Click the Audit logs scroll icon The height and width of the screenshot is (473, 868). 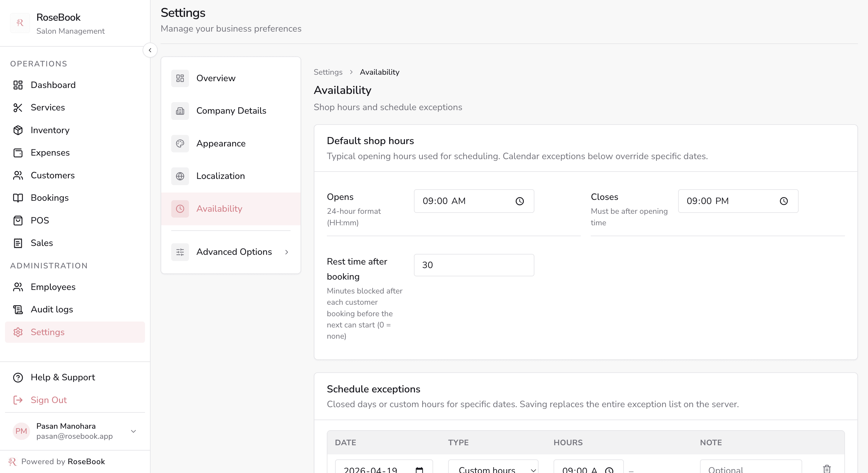[x=18, y=309]
